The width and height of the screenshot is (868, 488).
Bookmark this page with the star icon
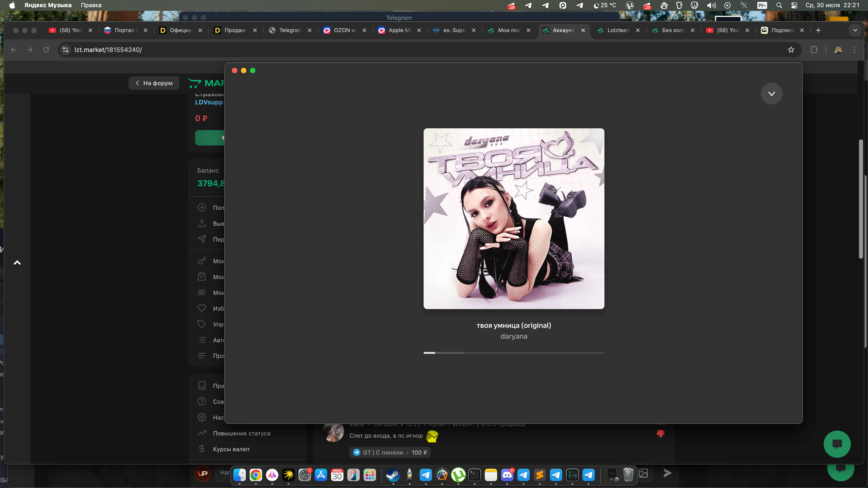[791, 50]
